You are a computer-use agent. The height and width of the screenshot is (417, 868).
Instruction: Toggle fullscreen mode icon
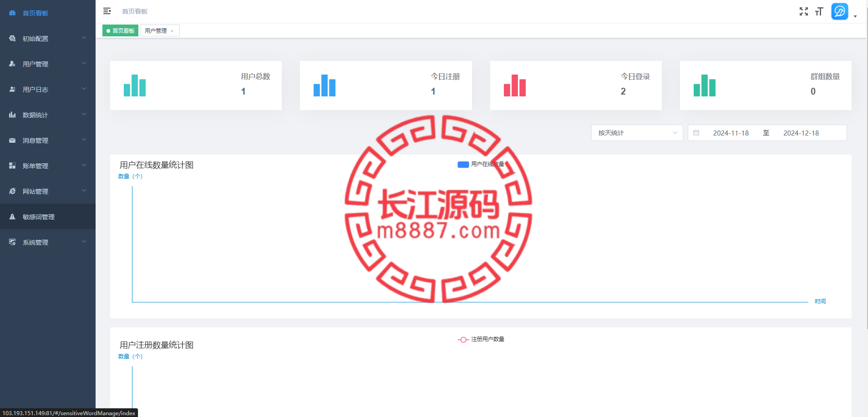(x=804, y=11)
